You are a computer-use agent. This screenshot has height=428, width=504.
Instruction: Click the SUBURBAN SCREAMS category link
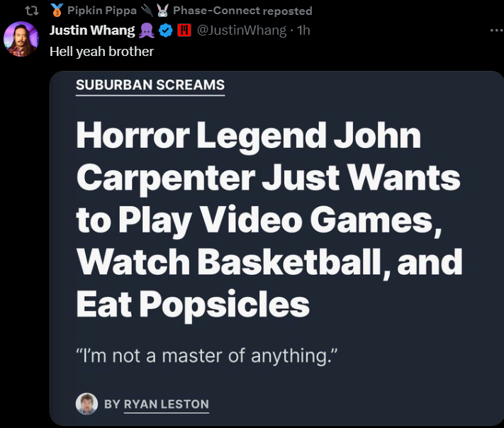tap(150, 85)
